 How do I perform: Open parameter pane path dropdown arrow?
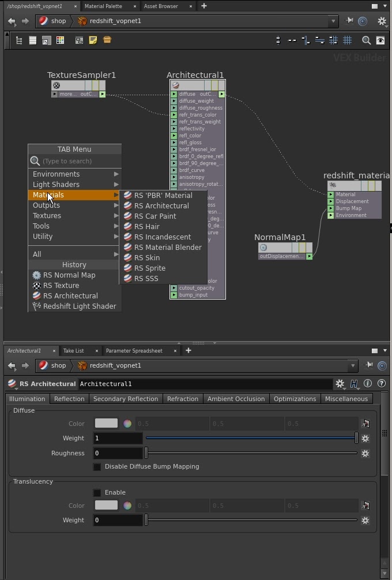coord(353,366)
